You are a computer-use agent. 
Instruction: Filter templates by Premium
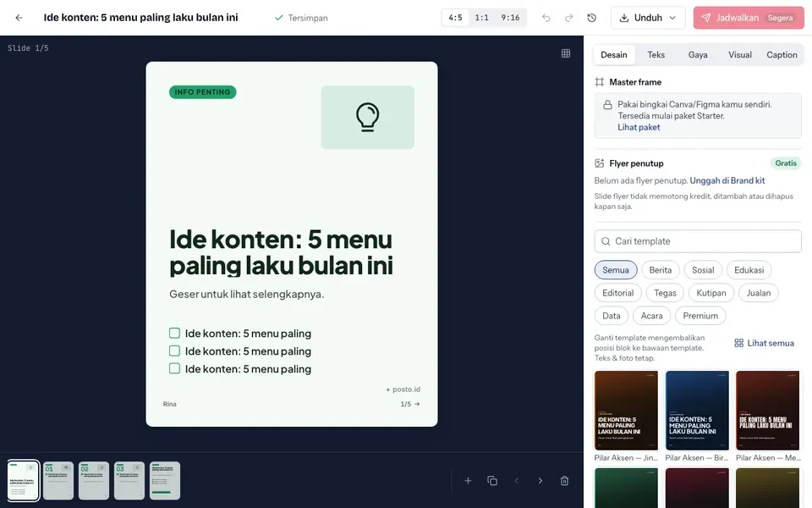(x=700, y=316)
